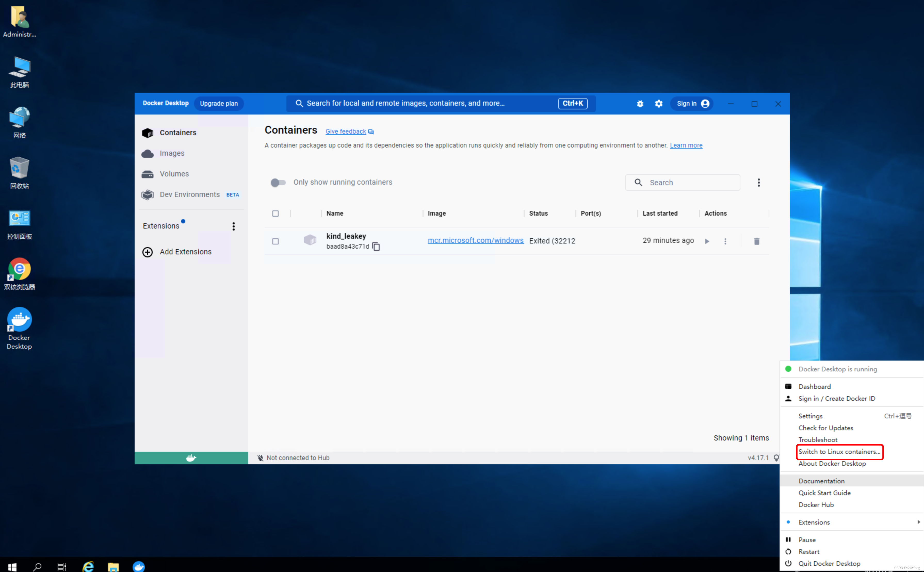Open settings gear icon in header

click(659, 104)
